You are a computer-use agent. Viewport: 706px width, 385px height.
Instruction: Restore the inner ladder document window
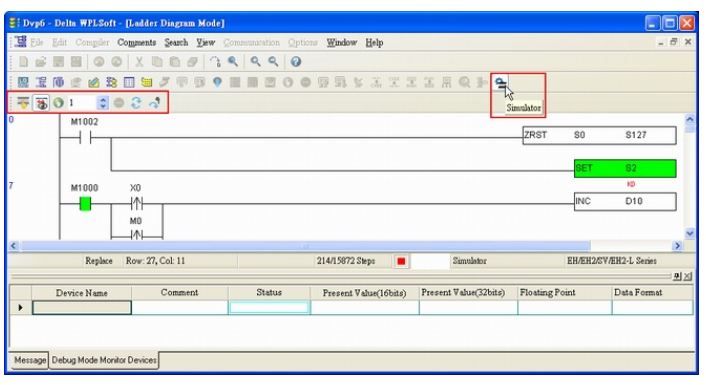674,42
